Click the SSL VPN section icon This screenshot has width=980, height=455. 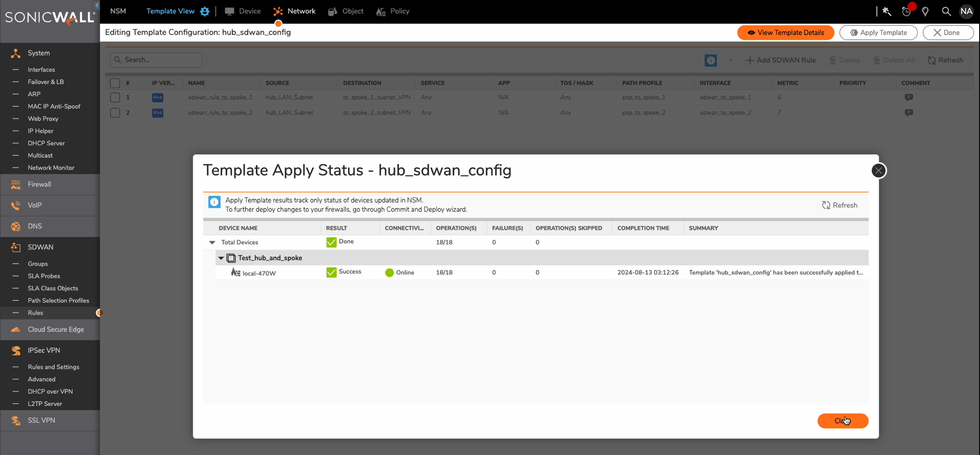click(16, 421)
